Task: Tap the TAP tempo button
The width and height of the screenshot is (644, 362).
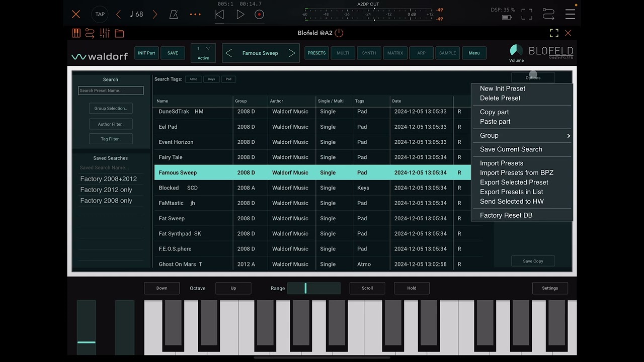Action: tap(100, 14)
